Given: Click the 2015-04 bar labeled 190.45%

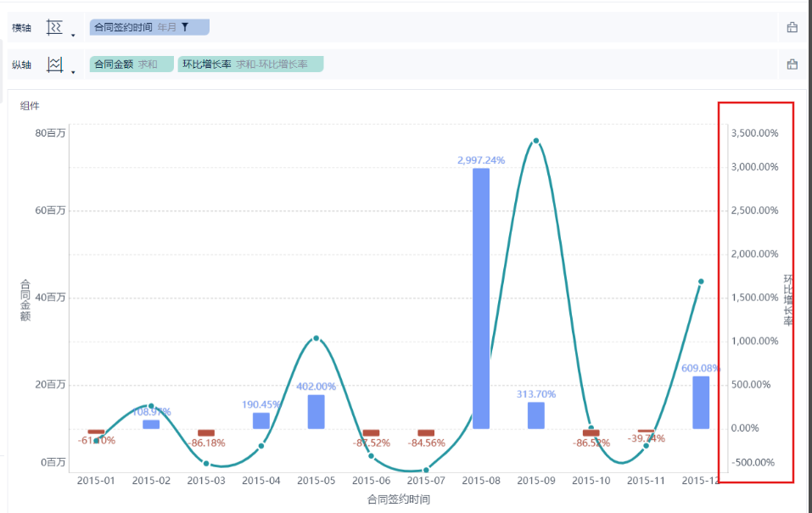Looking at the screenshot, I should pyautogui.click(x=261, y=421).
